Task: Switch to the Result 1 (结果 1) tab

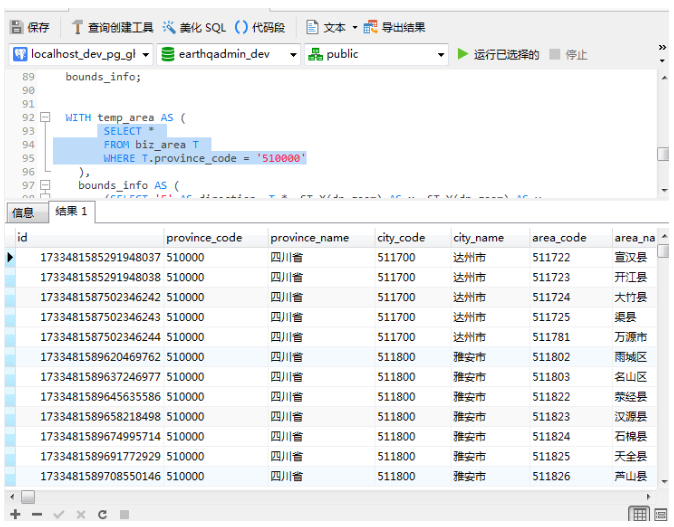Action: (x=71, y=211)
